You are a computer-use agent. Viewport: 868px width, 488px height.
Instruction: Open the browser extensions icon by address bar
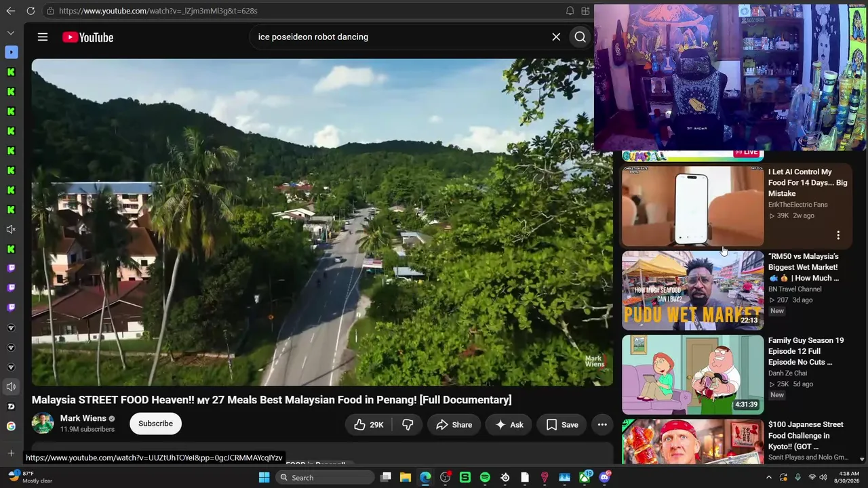tap(585, 11)
